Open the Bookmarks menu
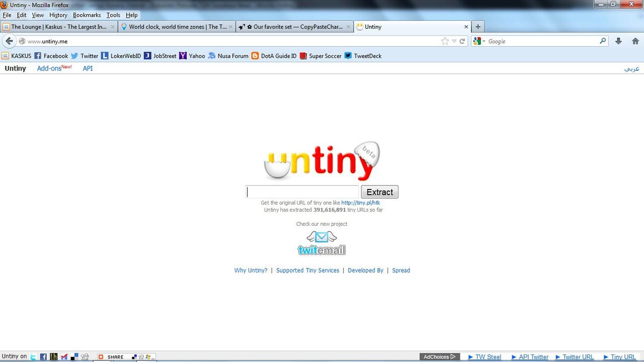The width and height of the screenshot is (644, 362). (87, 15)
